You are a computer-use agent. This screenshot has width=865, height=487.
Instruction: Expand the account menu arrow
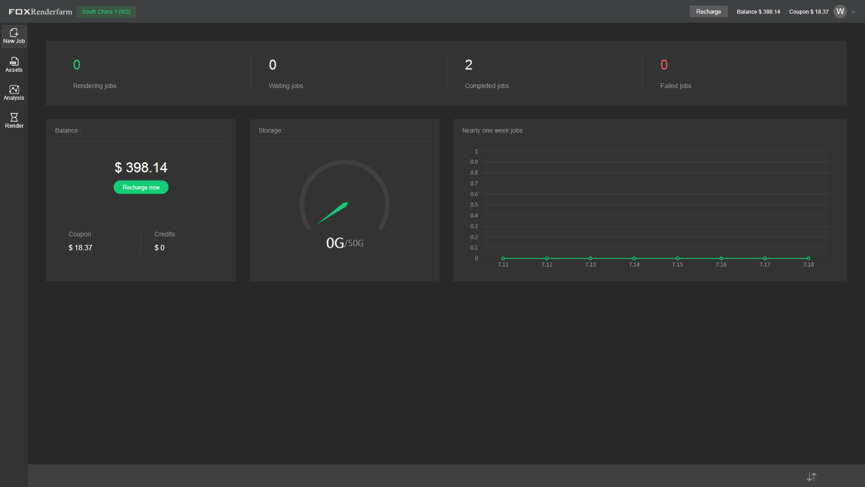click(853, 12)
